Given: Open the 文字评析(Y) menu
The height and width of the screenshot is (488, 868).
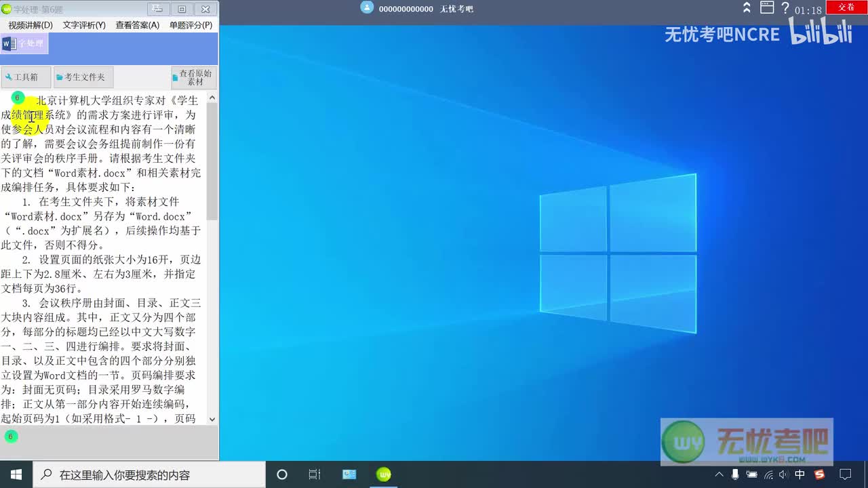Looking at the screenshot, I should pyautogui.click(x=84, y=25).
